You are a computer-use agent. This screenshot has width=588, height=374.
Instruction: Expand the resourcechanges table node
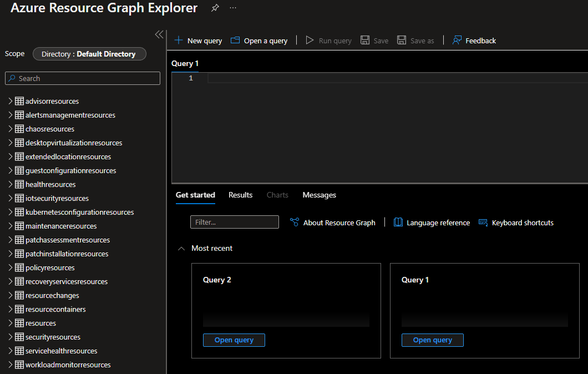pos(11,295)
